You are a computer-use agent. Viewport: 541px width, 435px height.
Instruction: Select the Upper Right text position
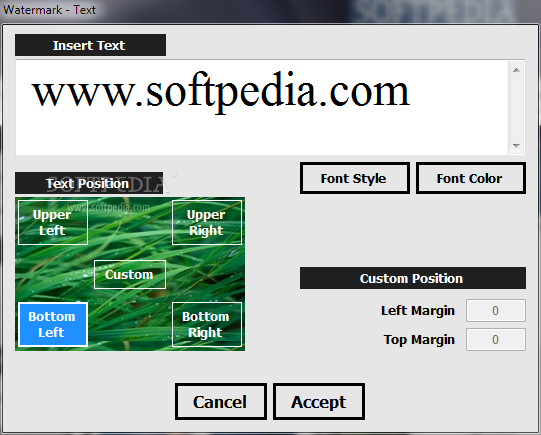207,223
